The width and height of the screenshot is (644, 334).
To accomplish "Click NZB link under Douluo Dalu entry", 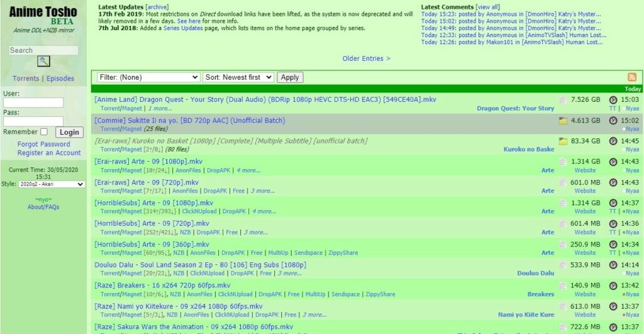I will pyautogui.click(x=179, y=273).
